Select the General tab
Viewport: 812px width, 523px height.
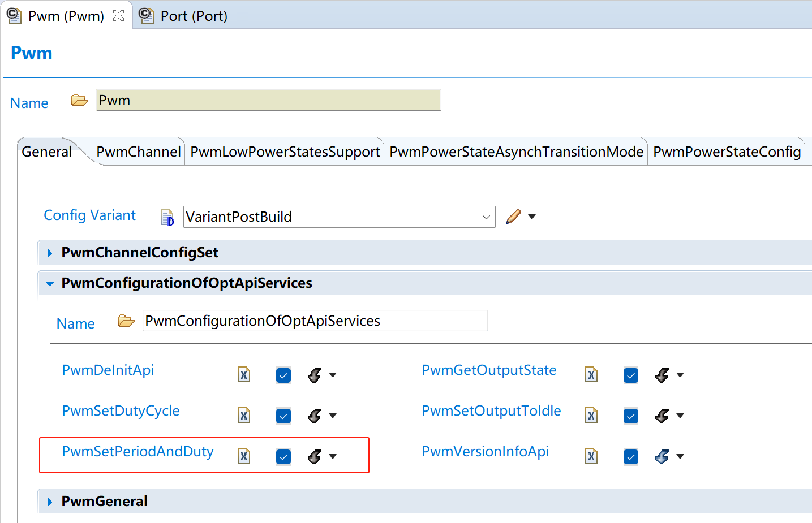tap(46, 152)
